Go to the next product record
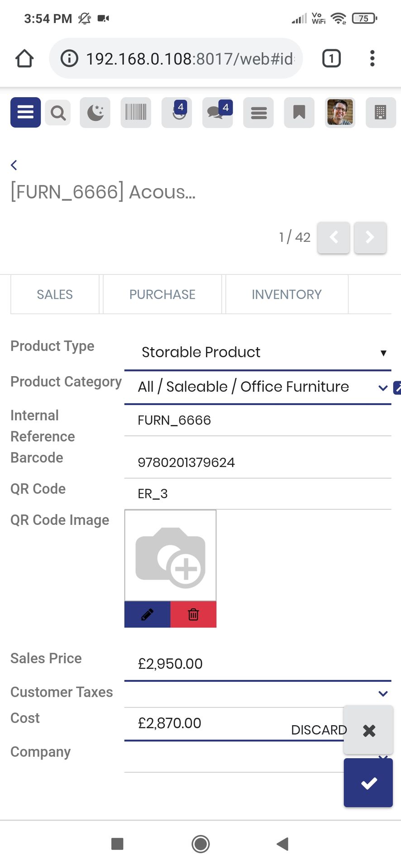Screen dimensions: 401x868 click(x=370, y=237)
